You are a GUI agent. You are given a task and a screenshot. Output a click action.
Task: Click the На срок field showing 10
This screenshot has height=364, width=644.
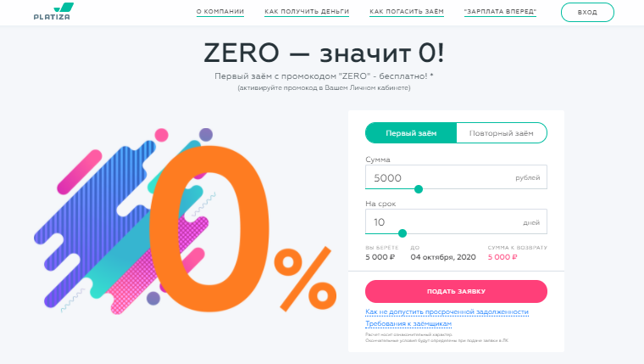(456, 221)
